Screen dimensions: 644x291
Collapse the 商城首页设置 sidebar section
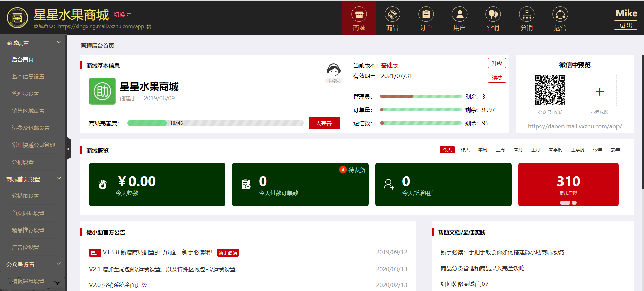click(59, 179)
